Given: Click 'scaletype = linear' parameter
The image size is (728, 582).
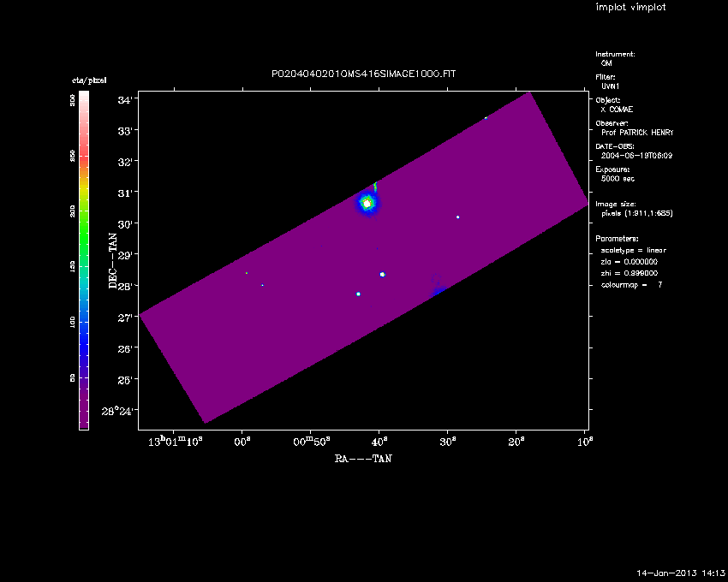Looking at the screenshot, I should [633, 250].
